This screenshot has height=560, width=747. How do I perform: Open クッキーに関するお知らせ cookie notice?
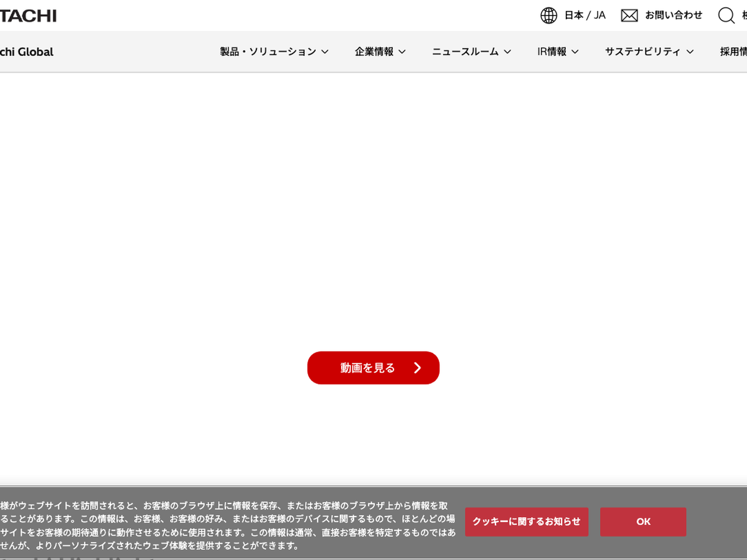coord(526,521)
